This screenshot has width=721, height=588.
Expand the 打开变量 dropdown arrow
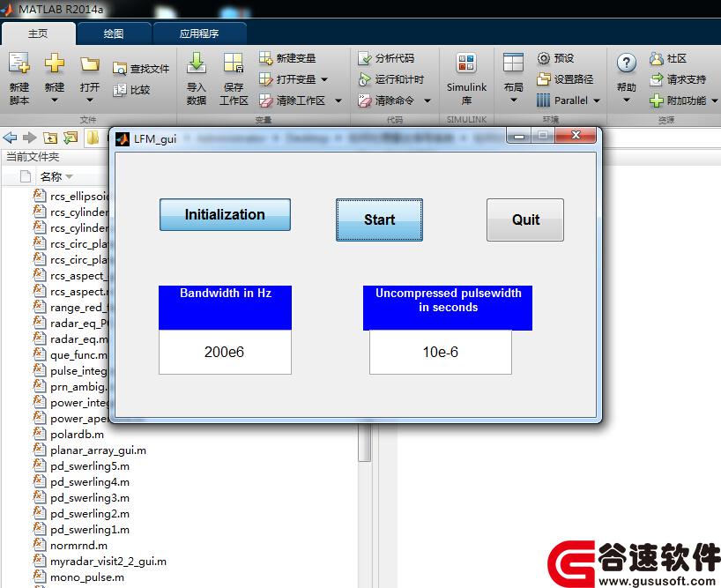click(324, 79)
